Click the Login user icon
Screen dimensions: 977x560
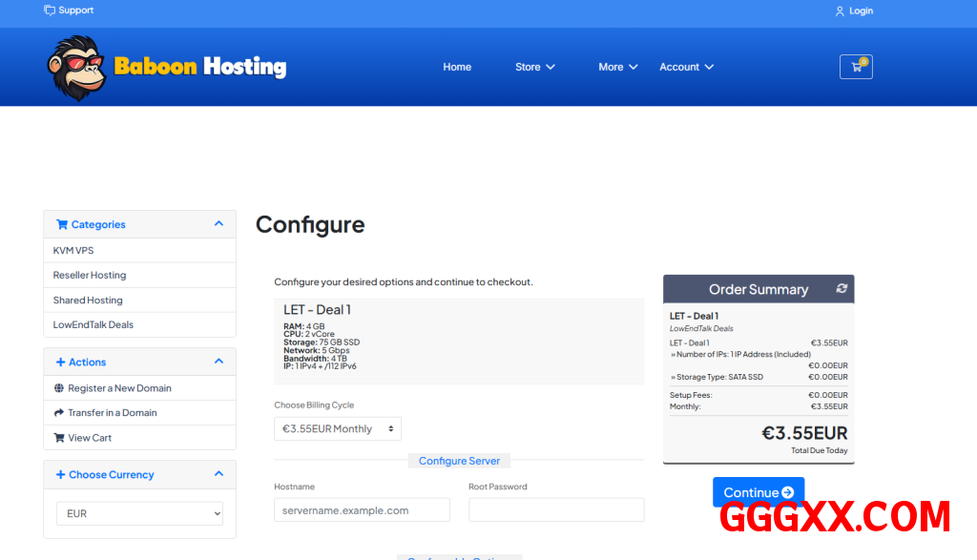(840, 11)
